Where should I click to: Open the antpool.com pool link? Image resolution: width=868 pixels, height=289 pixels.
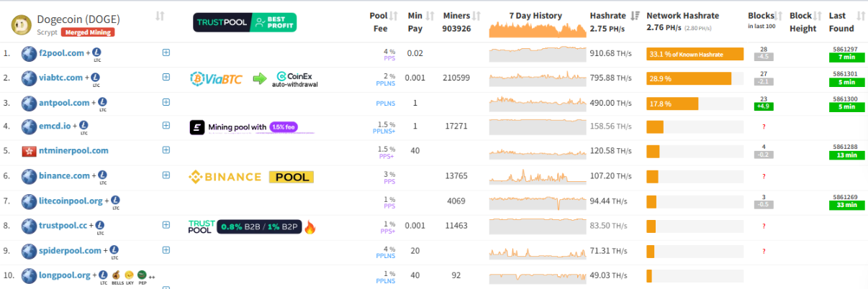[x=65, y=103]
